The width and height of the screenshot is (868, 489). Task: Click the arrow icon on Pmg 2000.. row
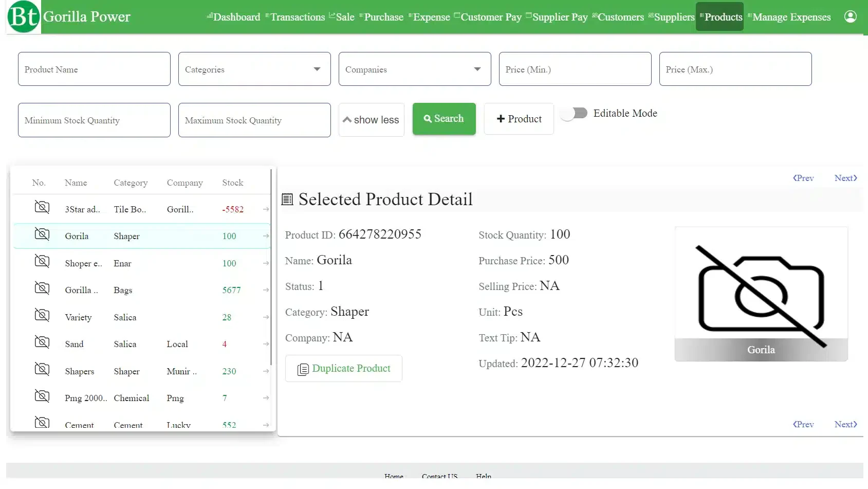tap(266, 398)
